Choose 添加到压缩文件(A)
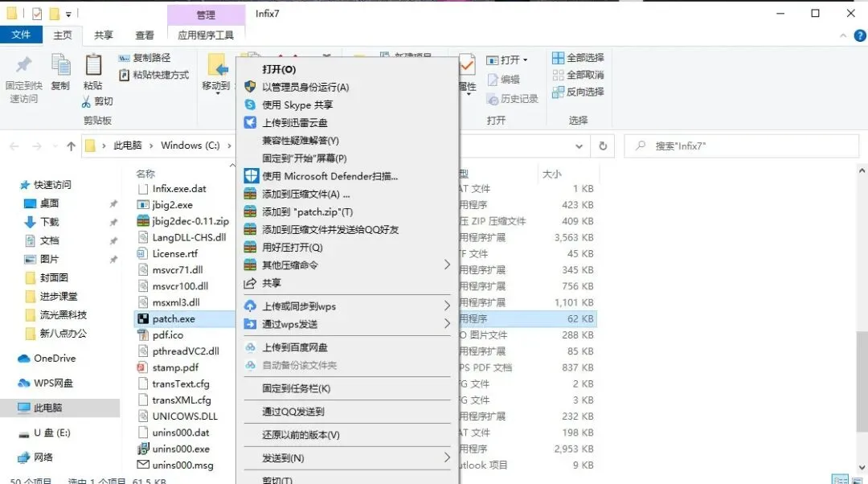Image resolution: width=868 pixels, height=484 pixels. click(348, 194)
